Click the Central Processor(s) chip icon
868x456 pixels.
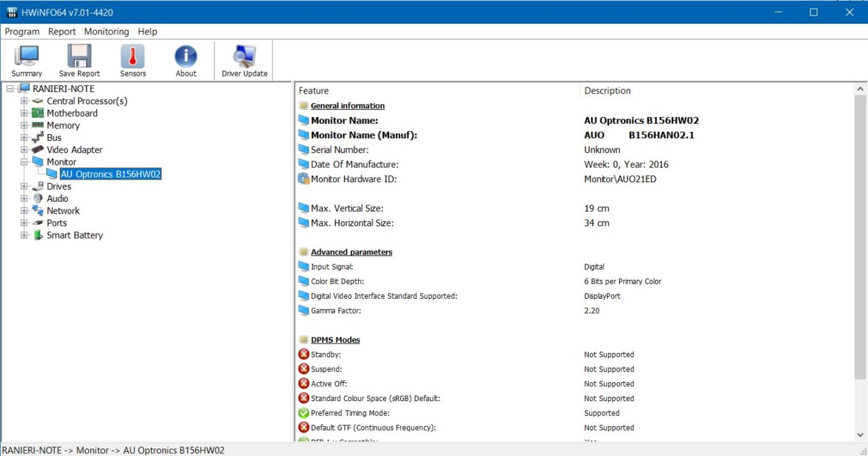click(x=37, y=101)
